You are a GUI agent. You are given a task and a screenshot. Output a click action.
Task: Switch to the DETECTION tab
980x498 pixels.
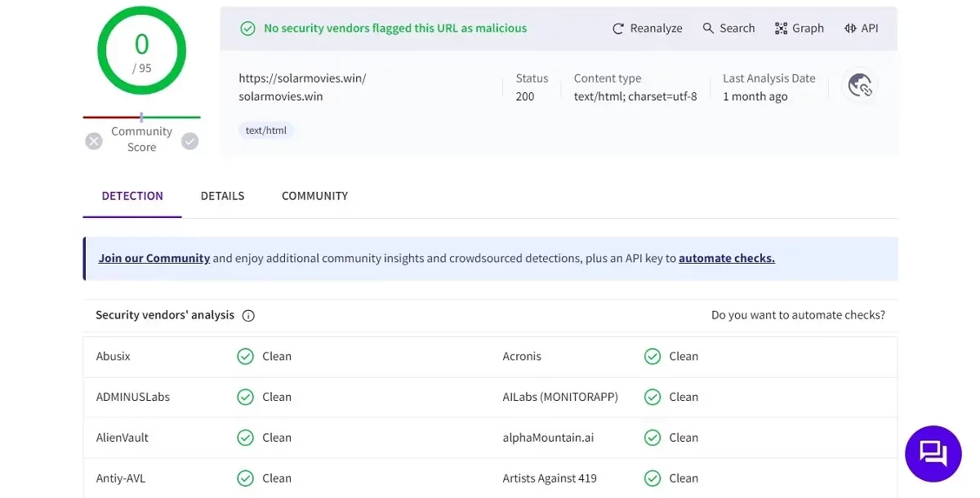132,196
